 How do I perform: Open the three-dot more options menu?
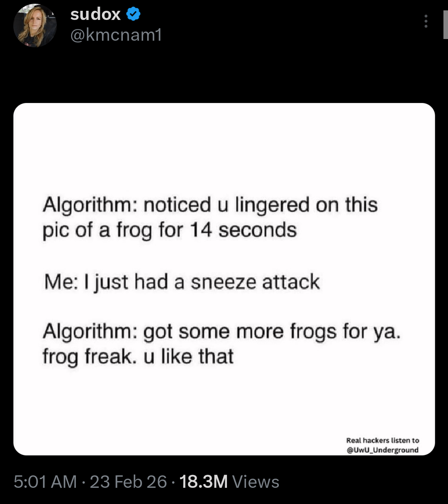point(426,21)
